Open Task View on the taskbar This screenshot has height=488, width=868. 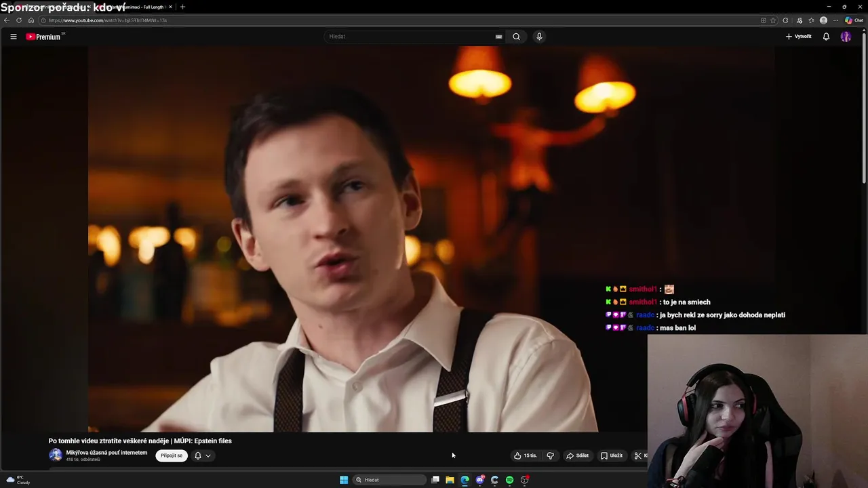pos(435,480)
